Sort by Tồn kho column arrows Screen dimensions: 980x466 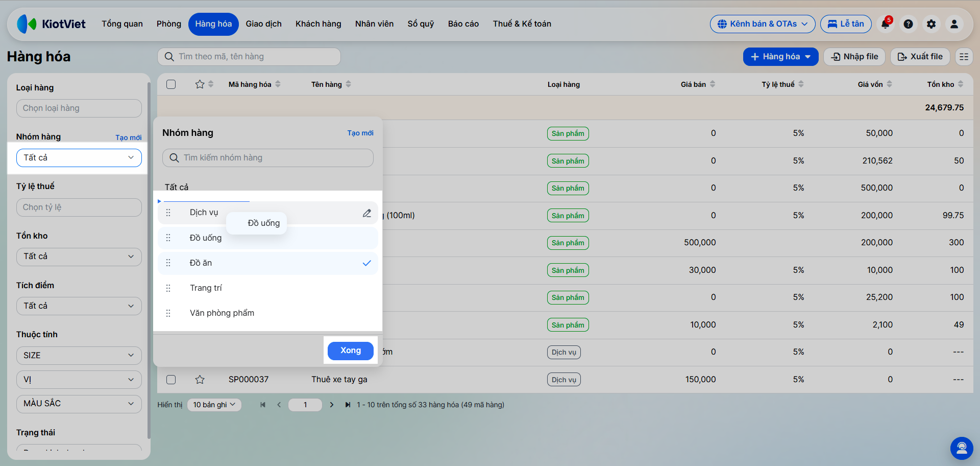click(961, 84)
